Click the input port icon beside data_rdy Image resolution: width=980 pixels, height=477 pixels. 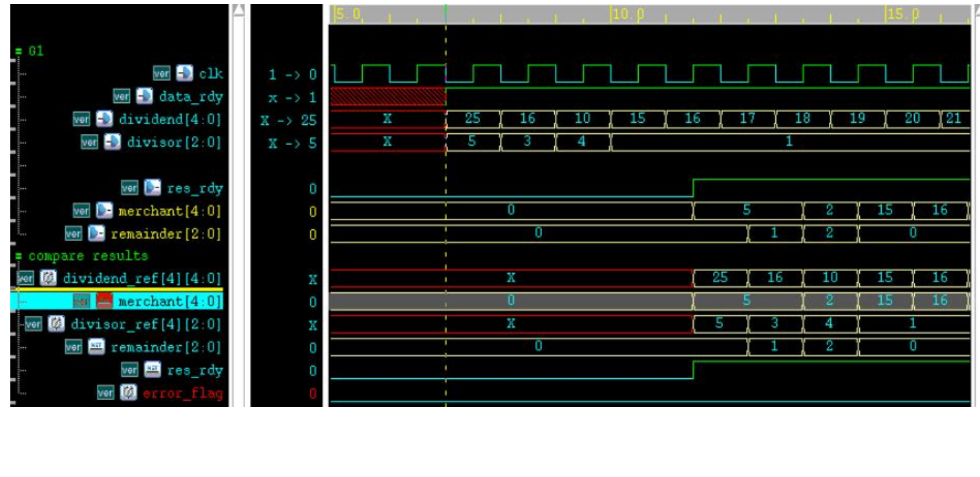(145, 96)
